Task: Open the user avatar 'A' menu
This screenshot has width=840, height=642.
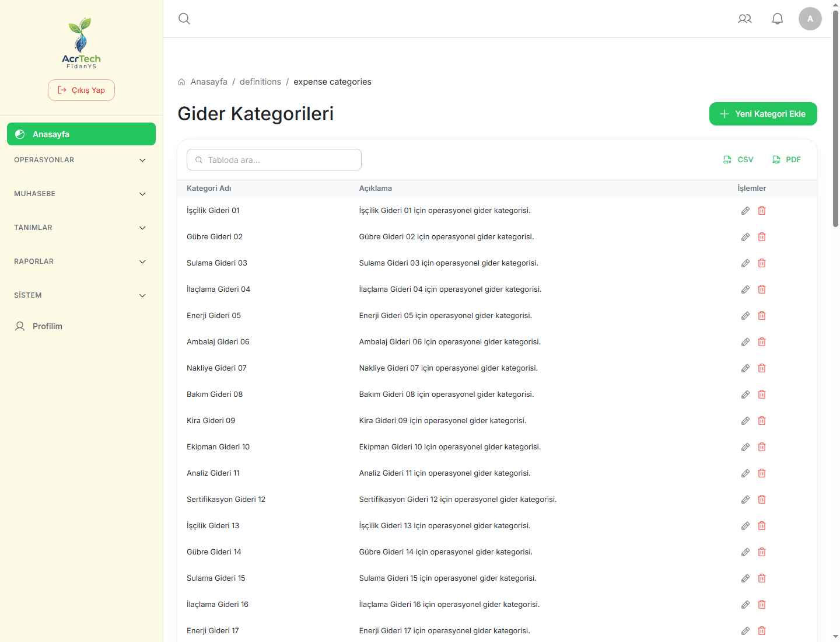Action: [x=810, y=19]
